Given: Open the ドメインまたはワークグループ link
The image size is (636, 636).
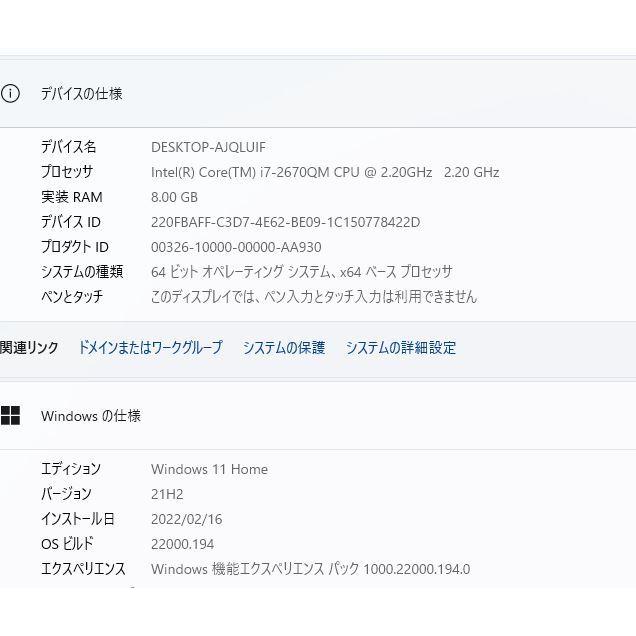Looking at the screenshot, I should click(x=150, y=348).
